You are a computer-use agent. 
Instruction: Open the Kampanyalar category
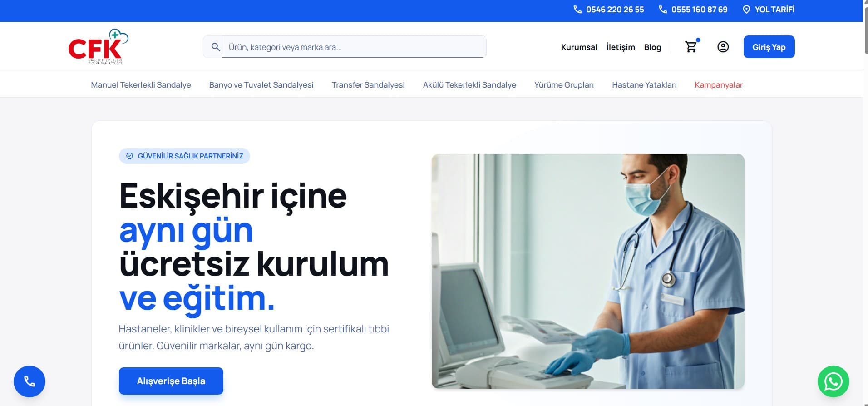point(719,85)
